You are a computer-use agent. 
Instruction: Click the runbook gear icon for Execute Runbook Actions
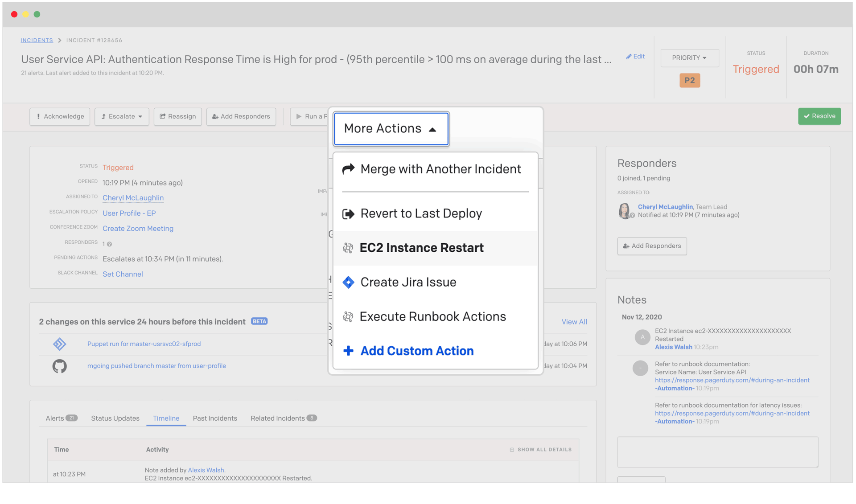click(x=348, y=316)
